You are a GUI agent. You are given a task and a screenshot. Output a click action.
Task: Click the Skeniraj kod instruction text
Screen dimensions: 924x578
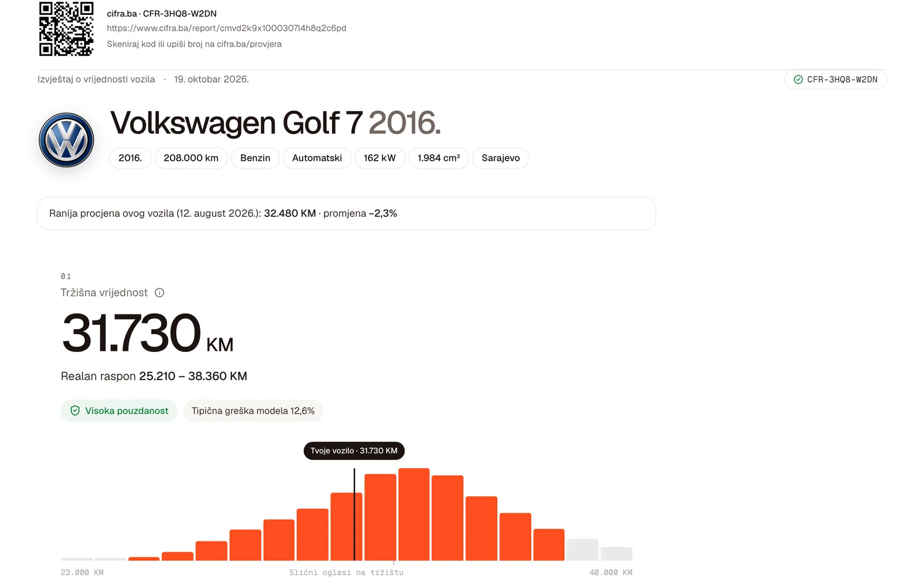pos(194,44)
